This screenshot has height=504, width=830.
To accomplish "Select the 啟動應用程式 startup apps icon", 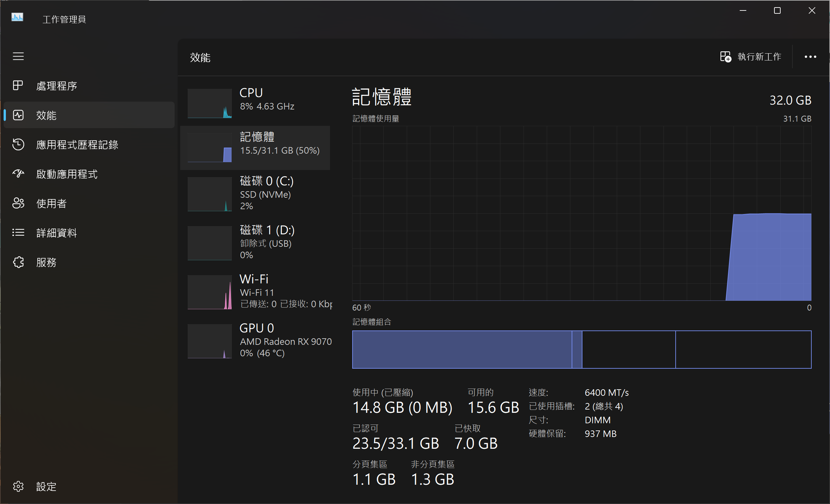I will click(18, 174).
